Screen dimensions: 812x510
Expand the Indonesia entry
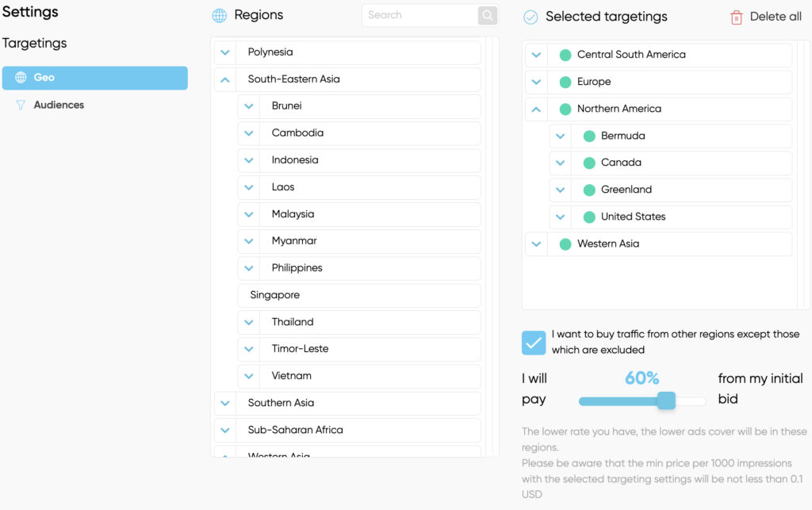click(x=249, y=160)
